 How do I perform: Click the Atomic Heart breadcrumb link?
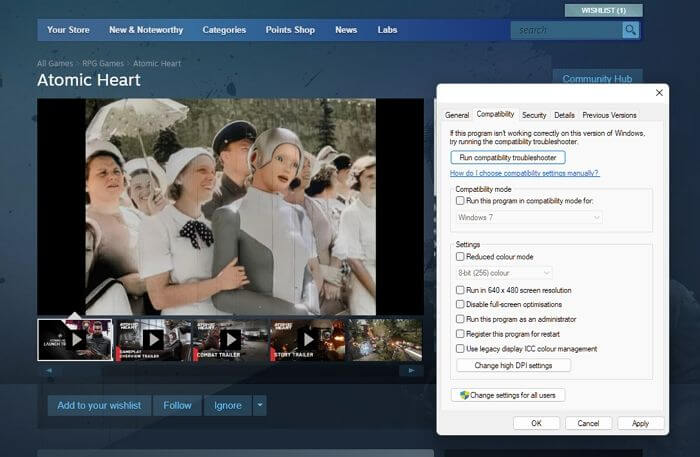(x=157, y=63)
